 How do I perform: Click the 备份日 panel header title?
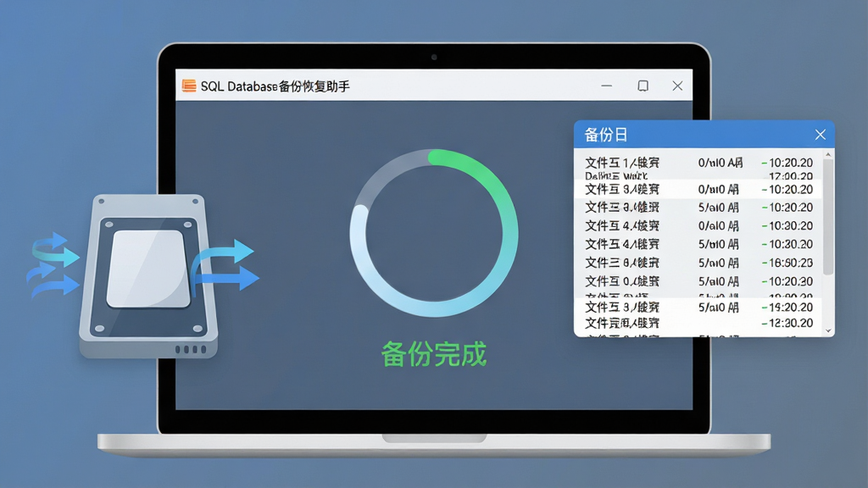[x=606, y=135]
